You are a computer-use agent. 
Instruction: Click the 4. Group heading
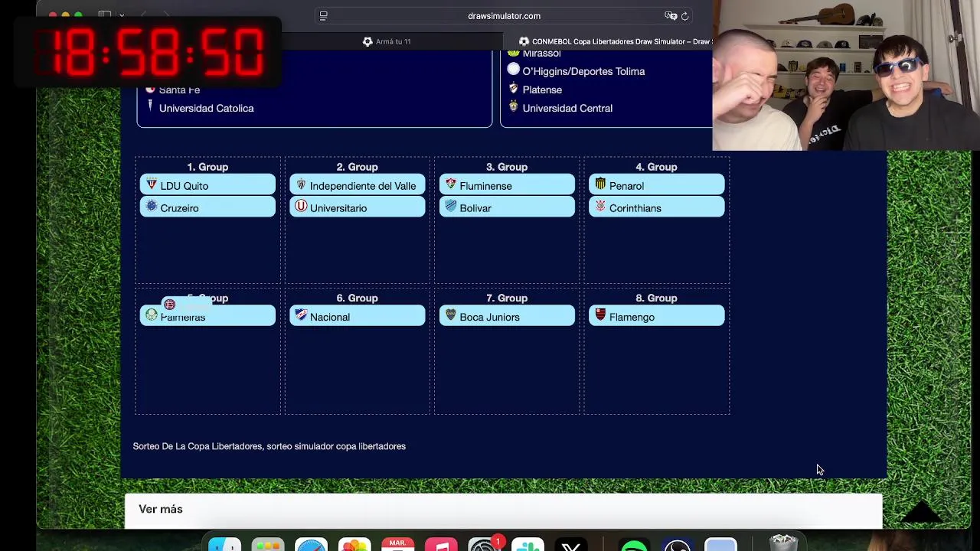pos(656,167)
